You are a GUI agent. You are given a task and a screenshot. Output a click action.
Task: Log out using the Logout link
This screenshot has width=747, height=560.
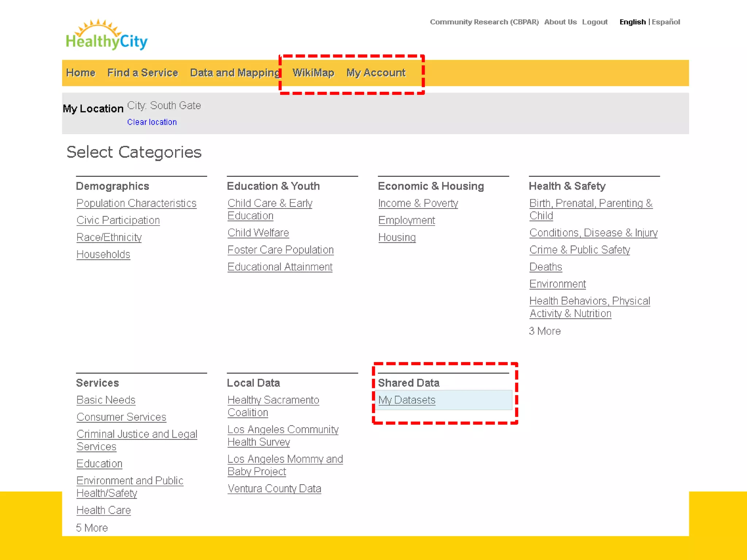click(595, 22)
